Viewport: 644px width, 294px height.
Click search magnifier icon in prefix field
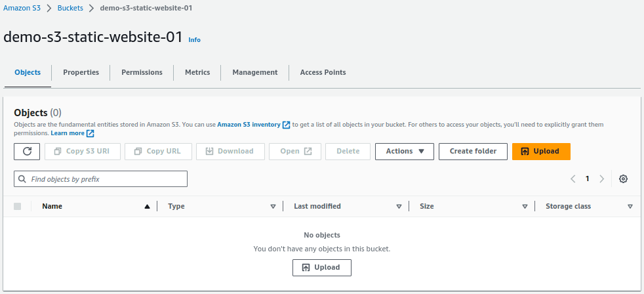[22, 179]
